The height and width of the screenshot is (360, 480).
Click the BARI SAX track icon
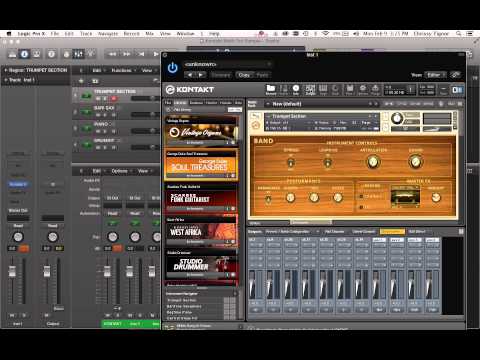[x=87, y=112]
